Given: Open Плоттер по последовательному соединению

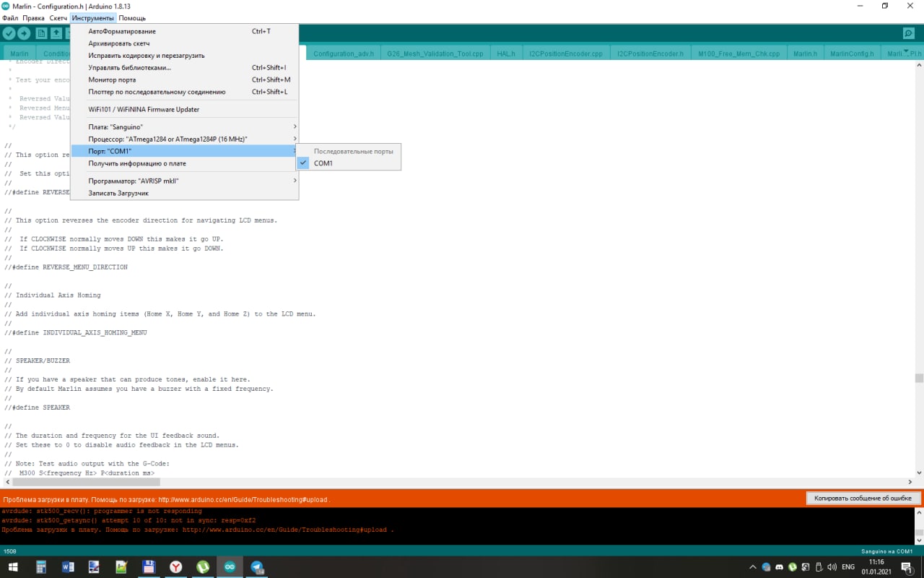Looking at the screenshot, I should [184, 92].
